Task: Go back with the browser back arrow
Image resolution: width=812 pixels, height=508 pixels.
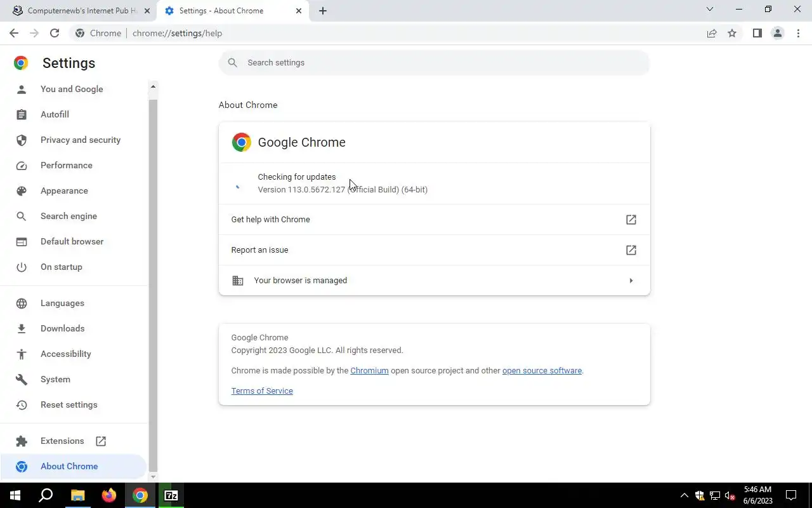Action: [14, 33]
